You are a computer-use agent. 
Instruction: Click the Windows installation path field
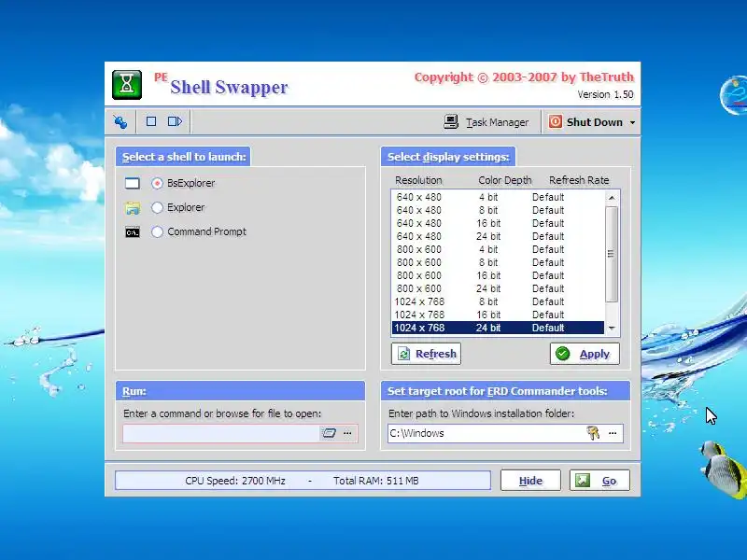click(x=486, y=433)
